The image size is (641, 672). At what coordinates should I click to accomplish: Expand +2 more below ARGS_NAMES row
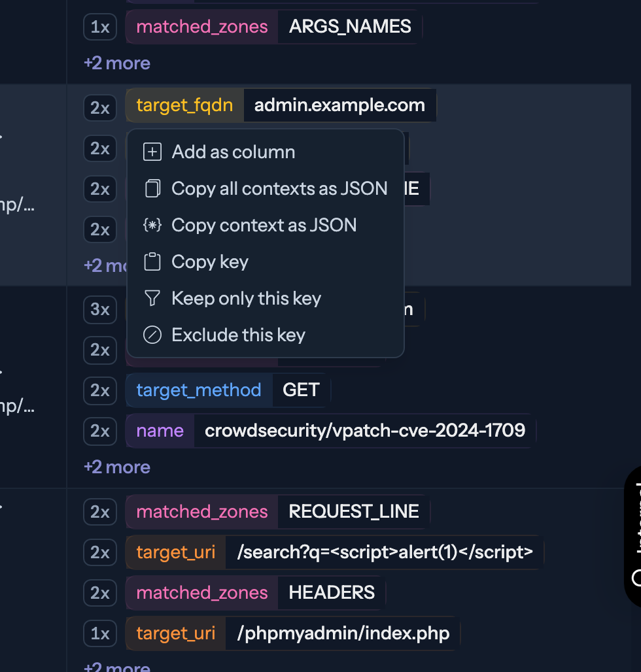117,63
